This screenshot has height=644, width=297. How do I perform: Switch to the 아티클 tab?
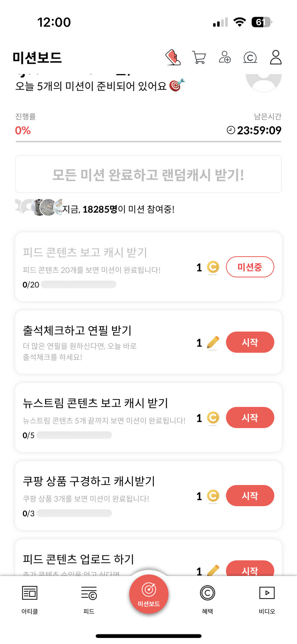point(30,598)
